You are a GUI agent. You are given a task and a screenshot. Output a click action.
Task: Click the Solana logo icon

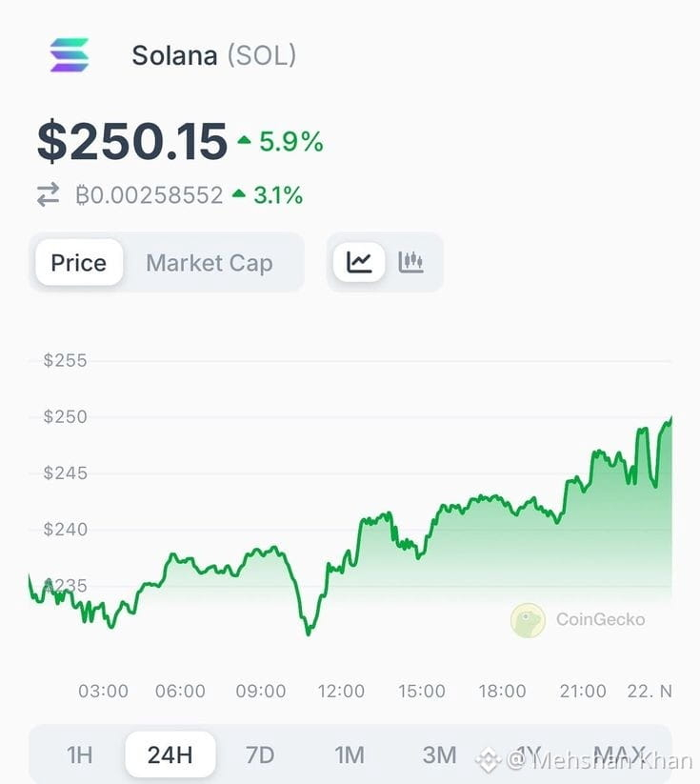point(70,55)
